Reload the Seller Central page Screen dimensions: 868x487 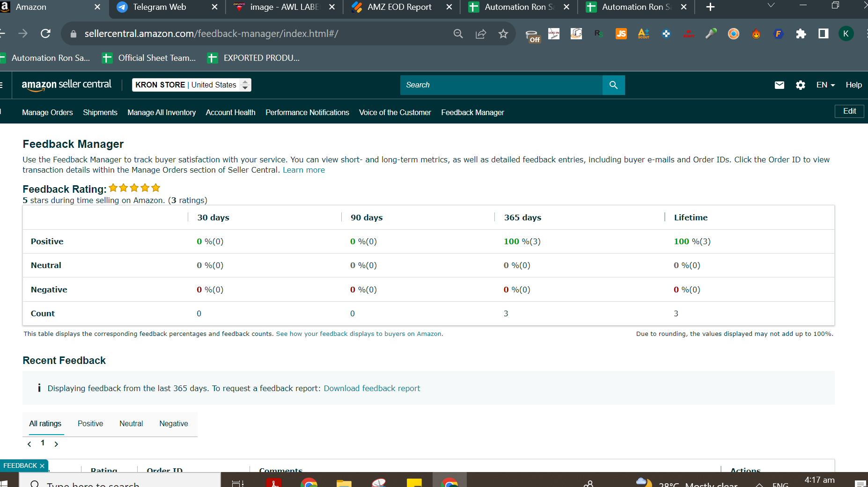pyautogui.click(x=45, y=34)
